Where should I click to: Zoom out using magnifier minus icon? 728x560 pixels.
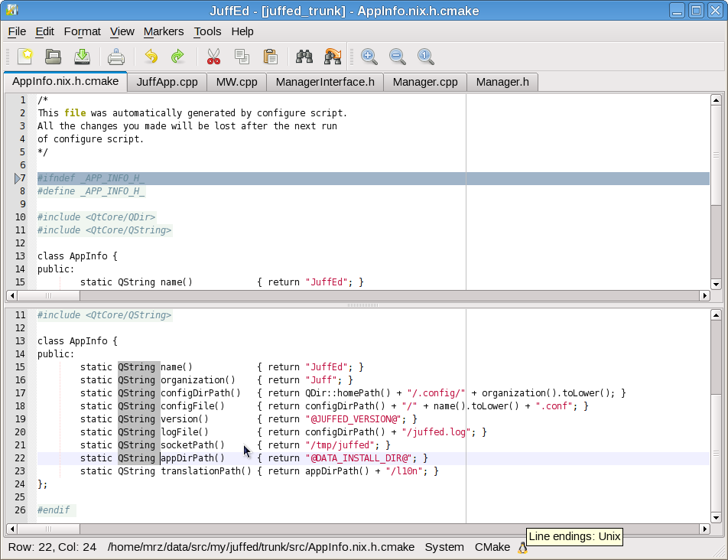click(x=398, y=57)
